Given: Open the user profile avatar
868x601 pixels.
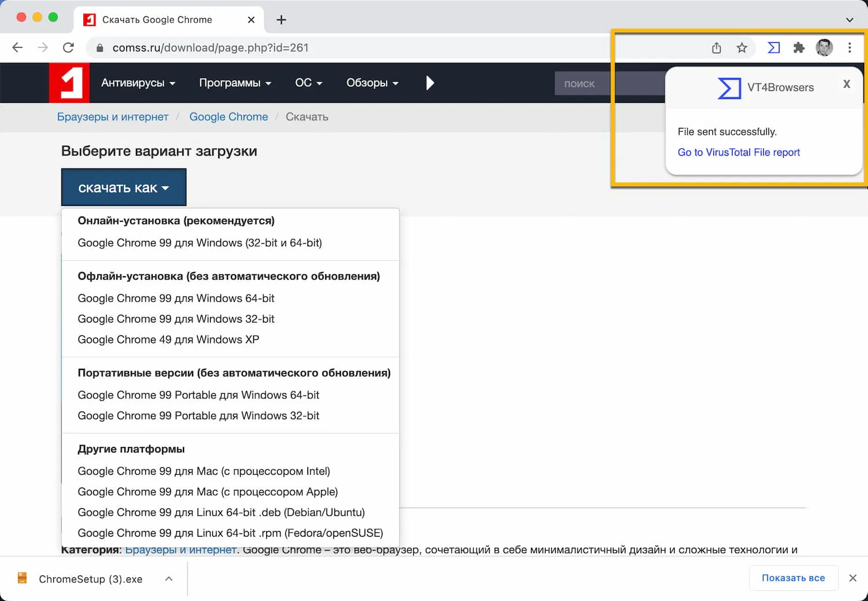Looking at the screenshot, I should (x=824, y=47).
